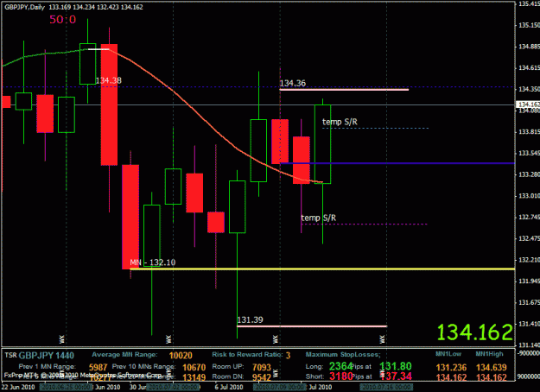Select the 2010.07.02 00:00 time marker
Image resolution: width=540 pixels, height=392 pixels.
(x=173, y=387)
